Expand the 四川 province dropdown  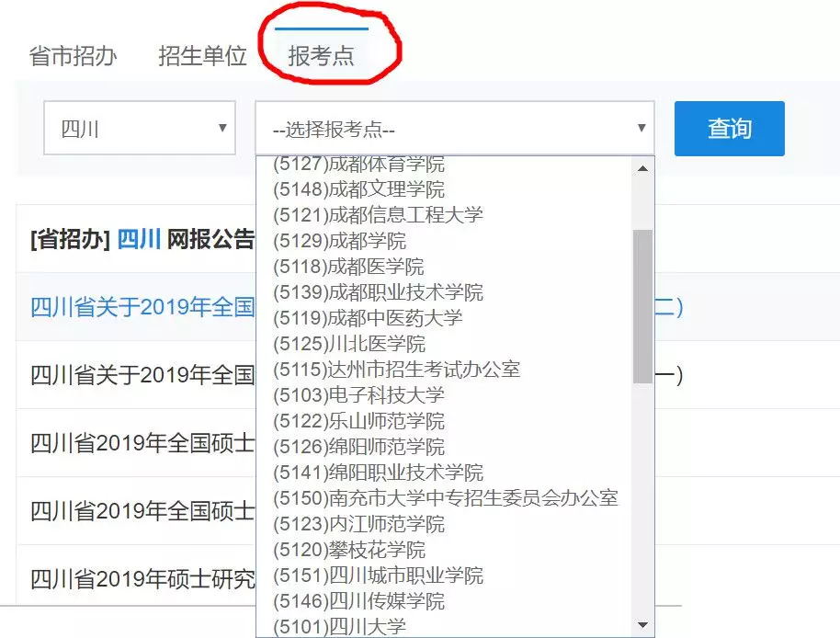click(x=140, y=128)
